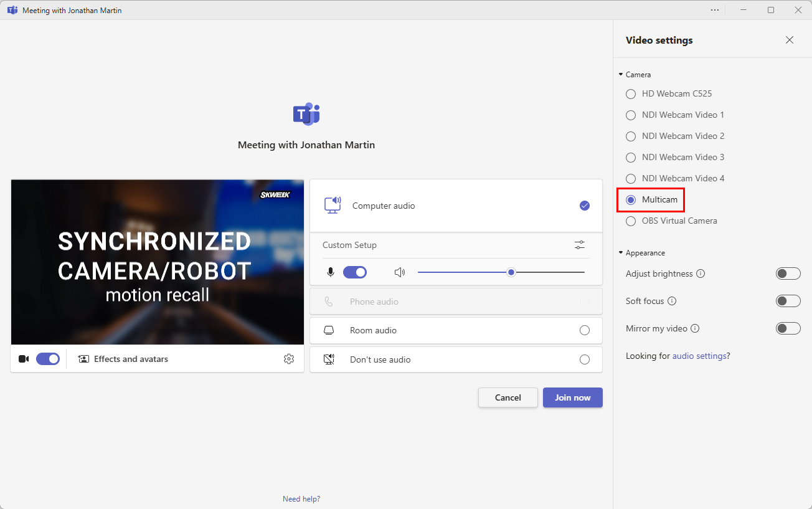Open device settings gear icon
The width and height of the screenshot is (812, 509).
click(x=288, y=359)
